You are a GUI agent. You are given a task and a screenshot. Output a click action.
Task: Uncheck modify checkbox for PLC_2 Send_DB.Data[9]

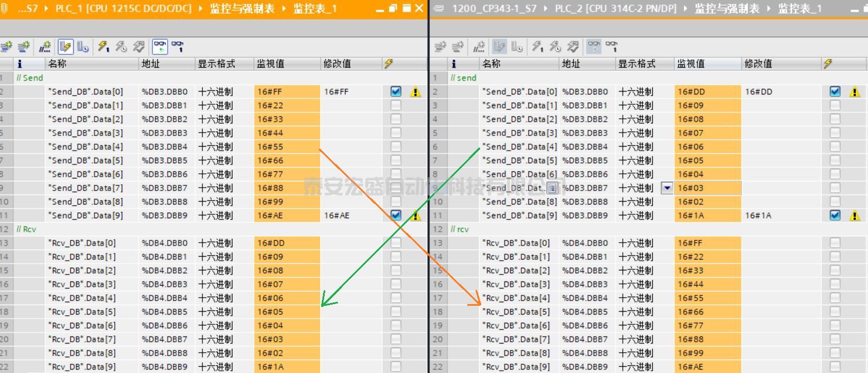click(x=834, y=215)
